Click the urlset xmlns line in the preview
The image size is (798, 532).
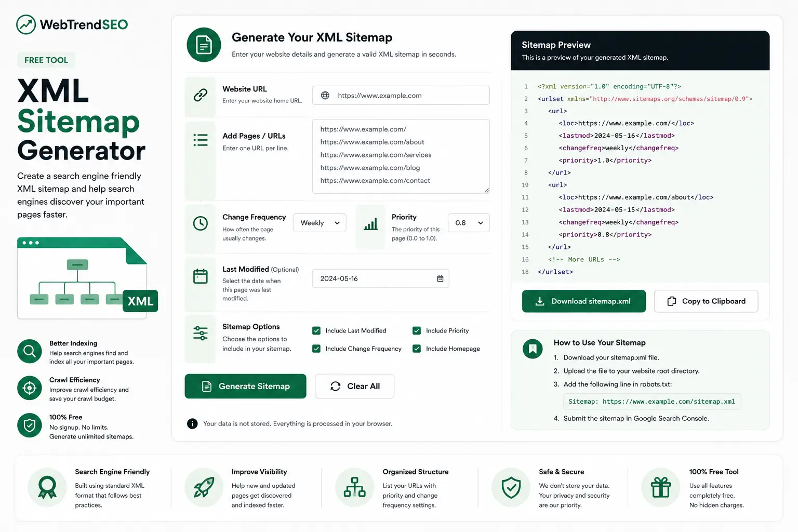[x=645, y=99]
